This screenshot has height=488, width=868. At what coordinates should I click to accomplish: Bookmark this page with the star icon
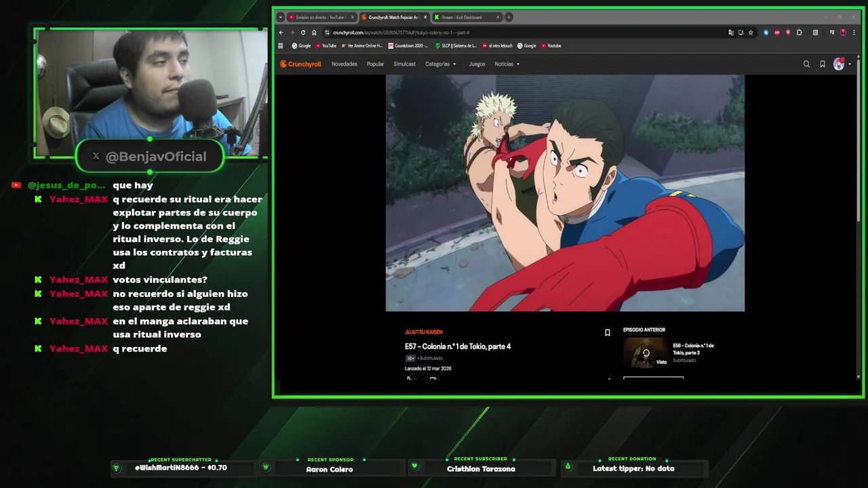click(x=751, y=33)
